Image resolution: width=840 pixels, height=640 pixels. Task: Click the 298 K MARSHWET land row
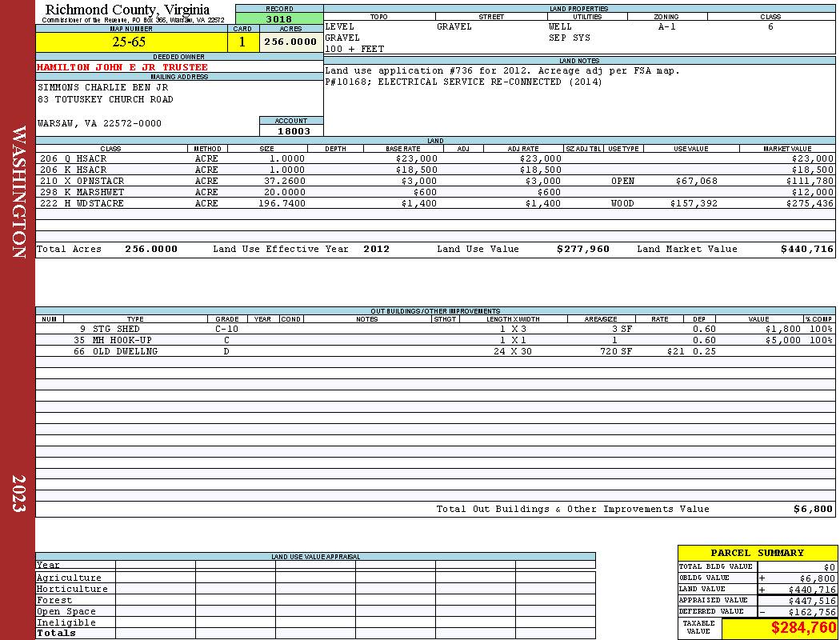[x=435, y=192]
